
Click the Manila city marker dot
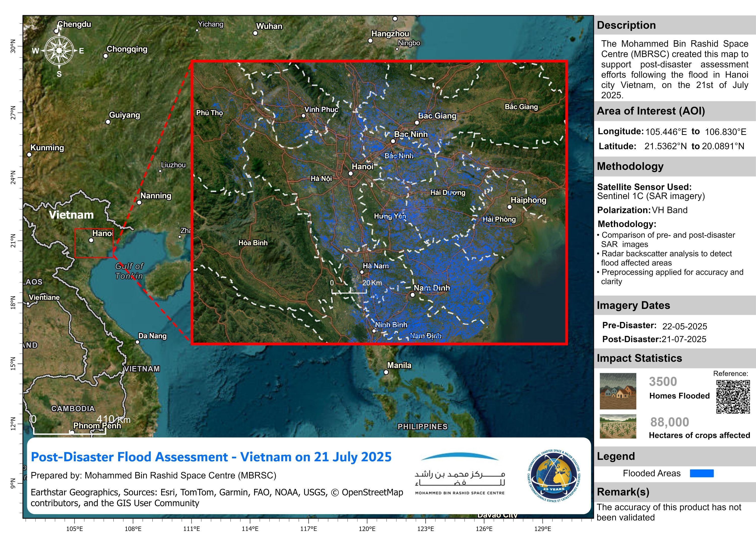click(386, 372)
